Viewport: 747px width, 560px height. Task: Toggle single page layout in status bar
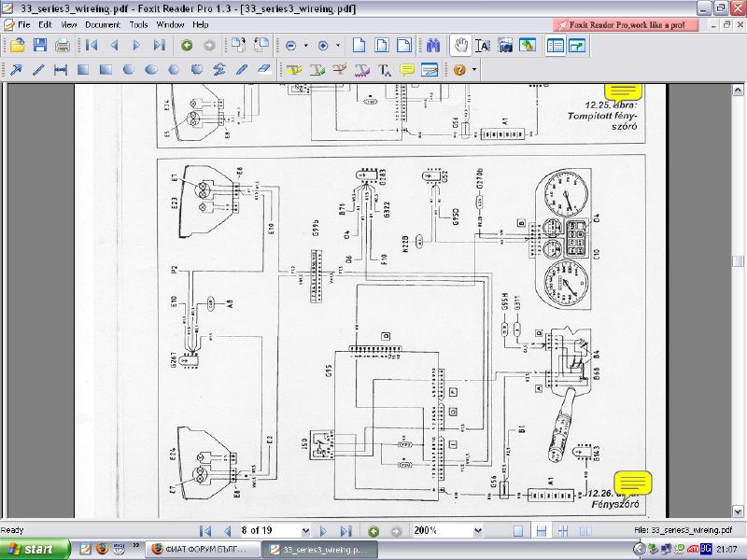(518, 530)
